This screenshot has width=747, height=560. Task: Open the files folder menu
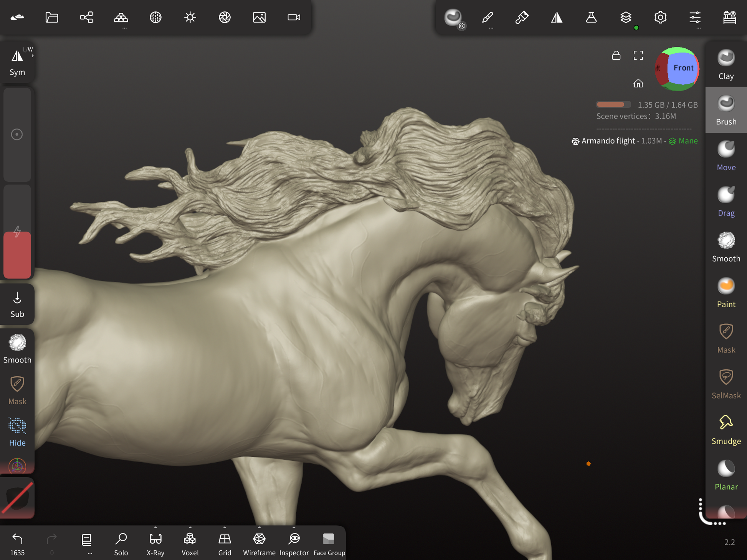pos(52,17)
